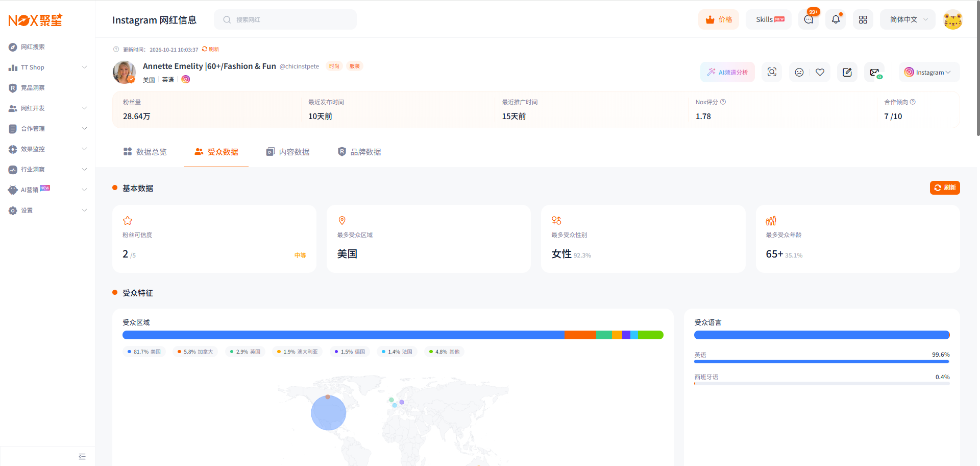Image resolution: width=980 pixels, height=466 pixels.
Task: Expand the 行业洞察 sidebar menu
Action: pyautogui.click(x=47, y=170)
